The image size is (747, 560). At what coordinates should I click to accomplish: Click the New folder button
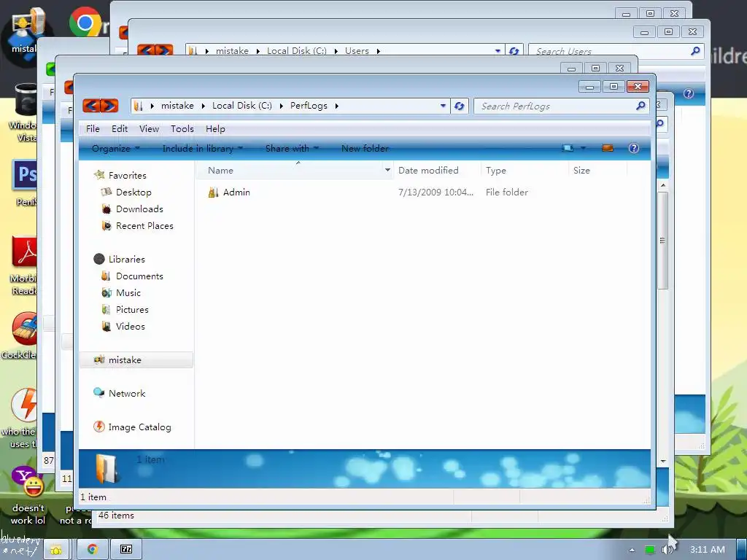365,149
